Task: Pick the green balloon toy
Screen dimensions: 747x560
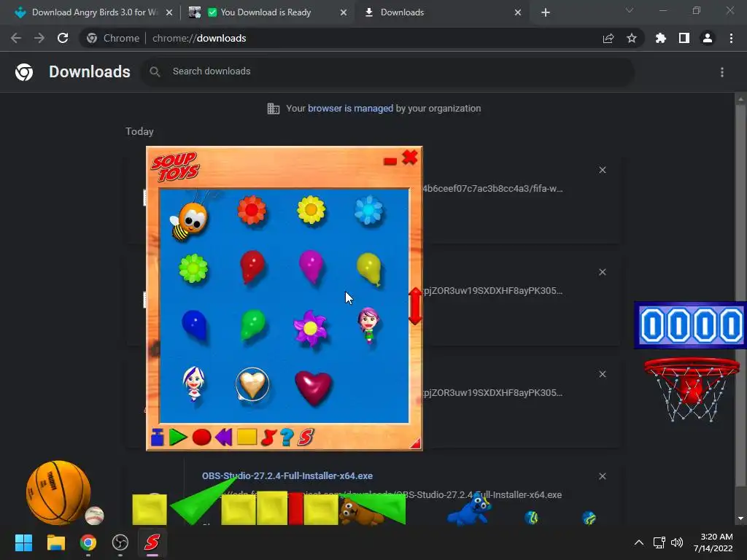Action: point(252,325)
